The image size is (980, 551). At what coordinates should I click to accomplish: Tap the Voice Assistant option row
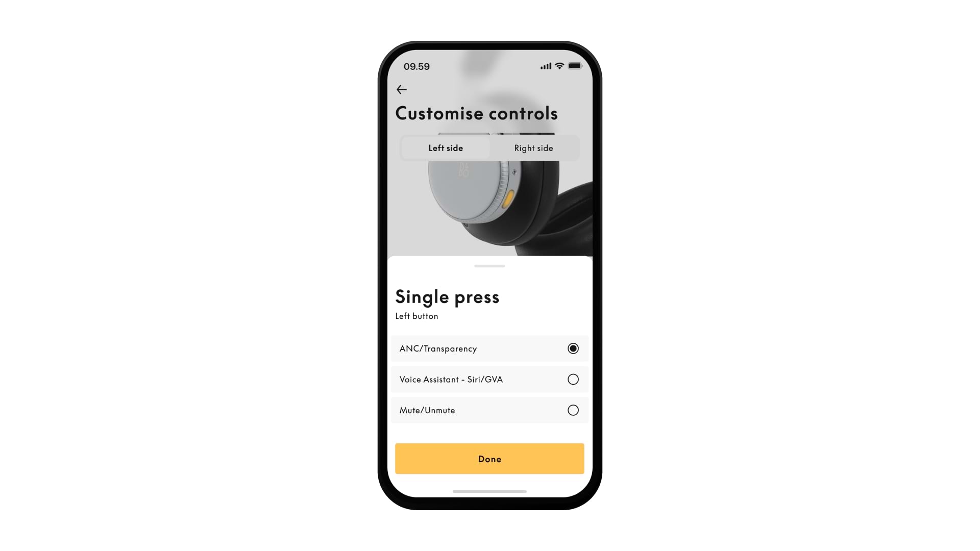490,380
